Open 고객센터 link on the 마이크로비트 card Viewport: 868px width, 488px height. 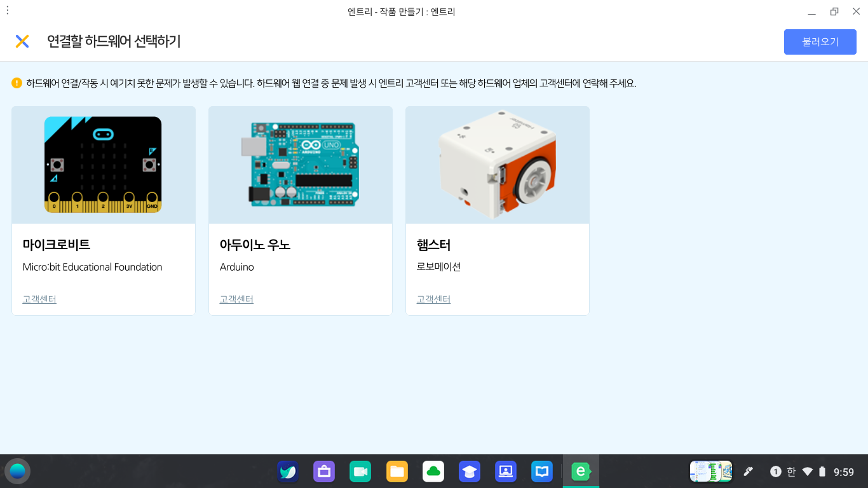[39, 299]
